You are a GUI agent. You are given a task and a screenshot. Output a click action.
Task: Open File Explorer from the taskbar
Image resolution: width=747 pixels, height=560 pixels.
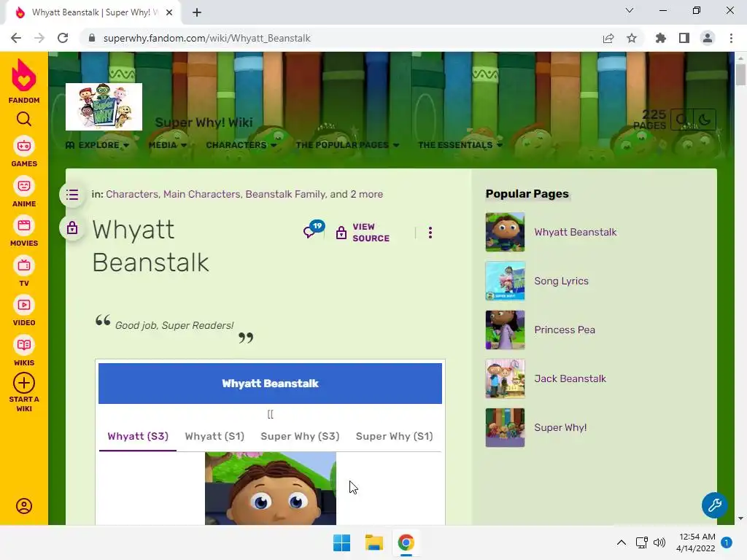[374, 542]
